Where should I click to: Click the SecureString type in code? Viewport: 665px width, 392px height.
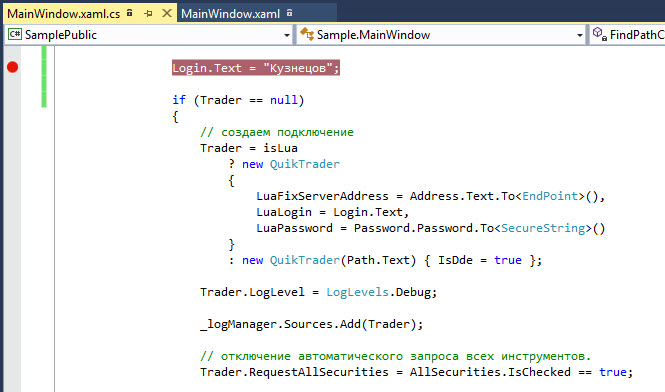click(543, 228)
